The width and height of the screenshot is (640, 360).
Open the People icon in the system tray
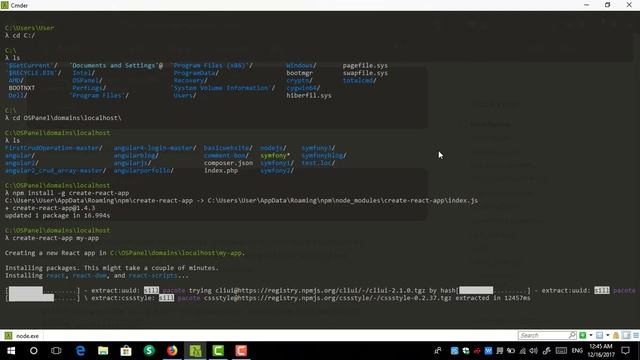[438, 351]
